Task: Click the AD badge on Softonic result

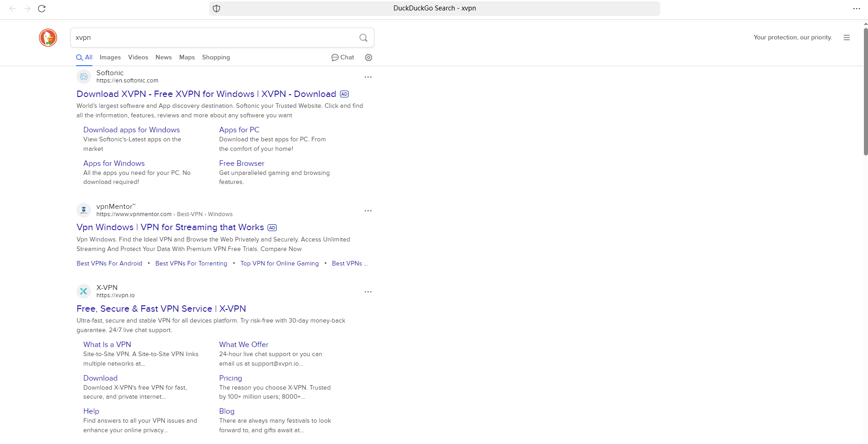Action: 345,94
